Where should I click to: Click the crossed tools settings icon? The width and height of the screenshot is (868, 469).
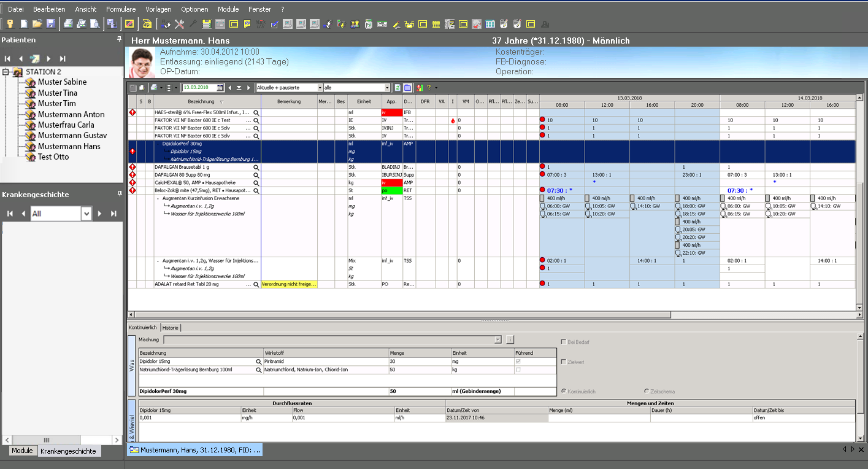tap(180, 24)
